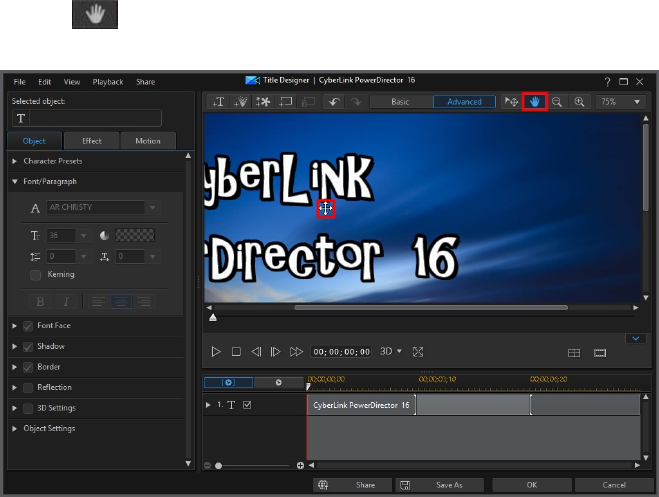Switch preview to full screen
Viewport: 659px width, 497px height.
click(x=418, y=352)
